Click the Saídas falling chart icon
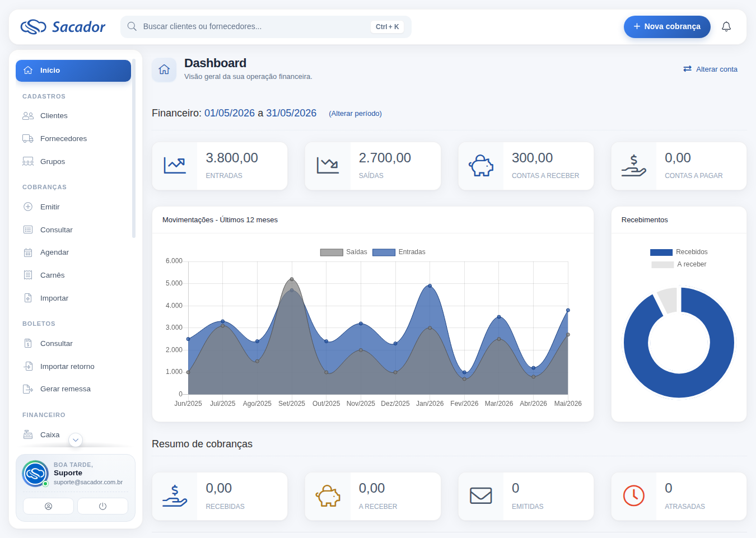 click(328, 166)
